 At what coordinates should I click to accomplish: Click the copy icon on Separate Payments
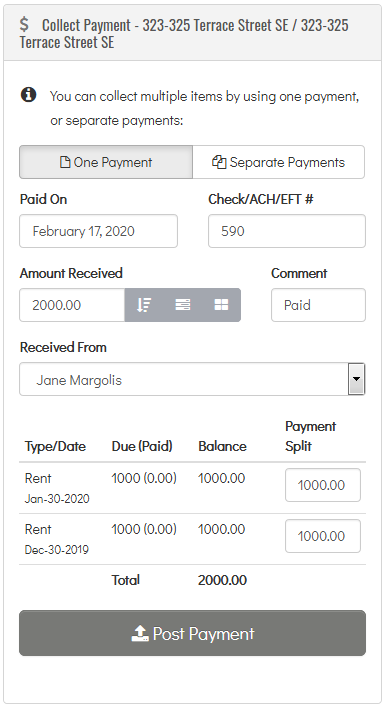219,162
